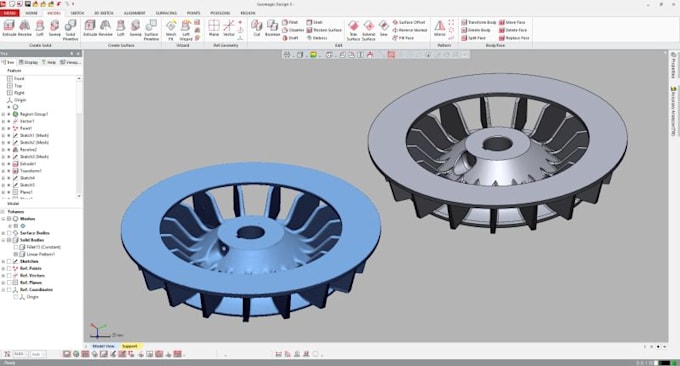The image size is (680, 366).
Task: Click the Surface Offset tool
Action: click(x=409, y=22)
